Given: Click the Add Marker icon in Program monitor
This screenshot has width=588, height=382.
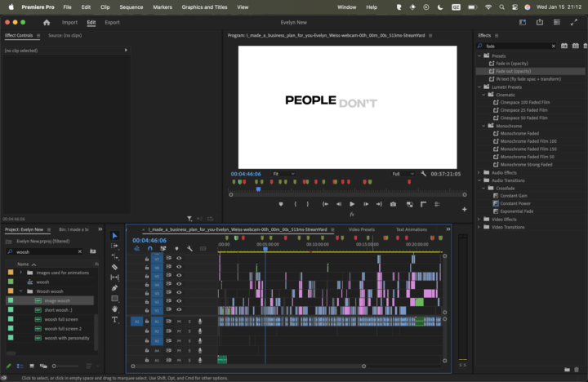Looking at the screenshot, I should pyautogui.click(x=280, y=204).
